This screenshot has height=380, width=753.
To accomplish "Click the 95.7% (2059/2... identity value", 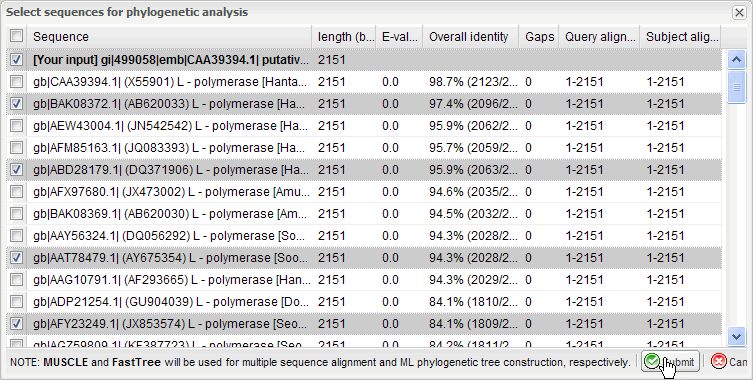I will [473, 148].
